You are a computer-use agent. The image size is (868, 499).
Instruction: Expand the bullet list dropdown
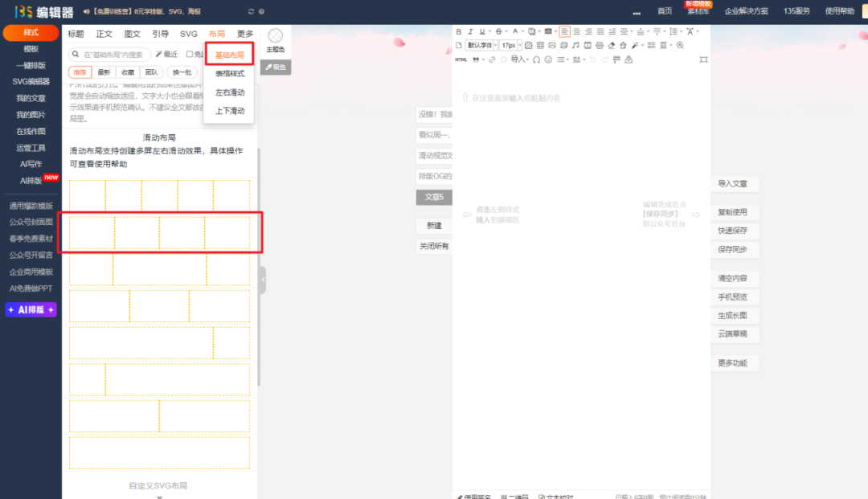pyautogui.click(x=568, y=59)
